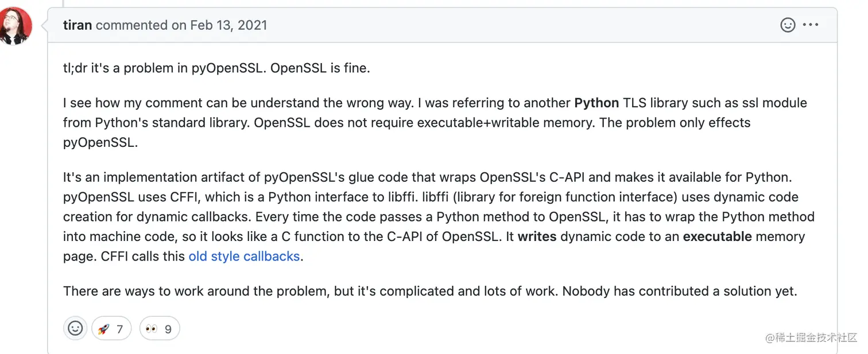Click the word "commented" in the header
The height and width of the screenshot is (354, 868).
[x=131, y=25]
